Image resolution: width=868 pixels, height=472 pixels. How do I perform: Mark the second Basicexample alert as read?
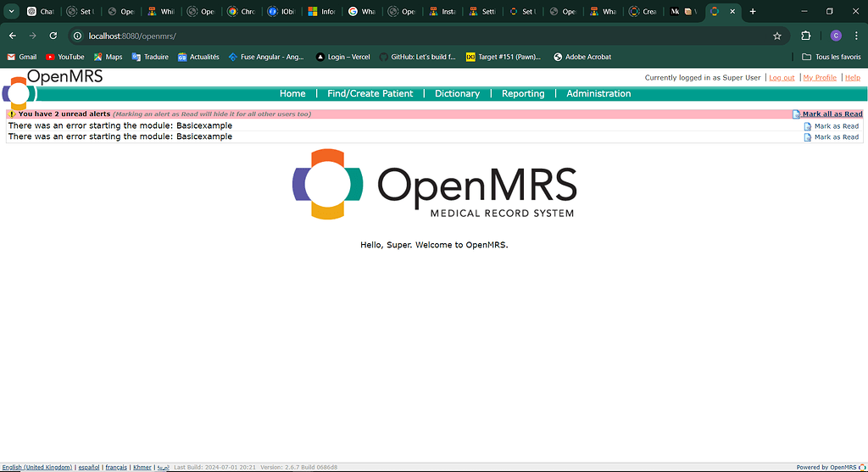click(x=837, y=137)
